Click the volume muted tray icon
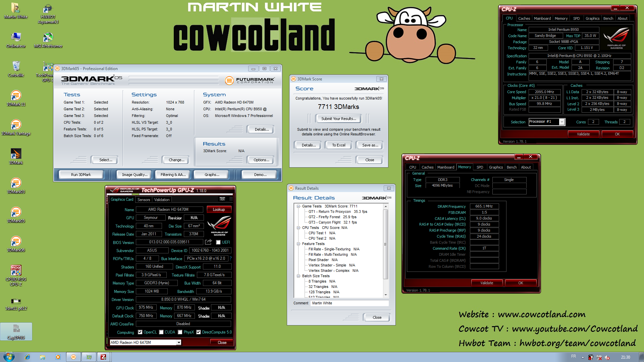Screen dimensions: 644x362 pos(607,357)
